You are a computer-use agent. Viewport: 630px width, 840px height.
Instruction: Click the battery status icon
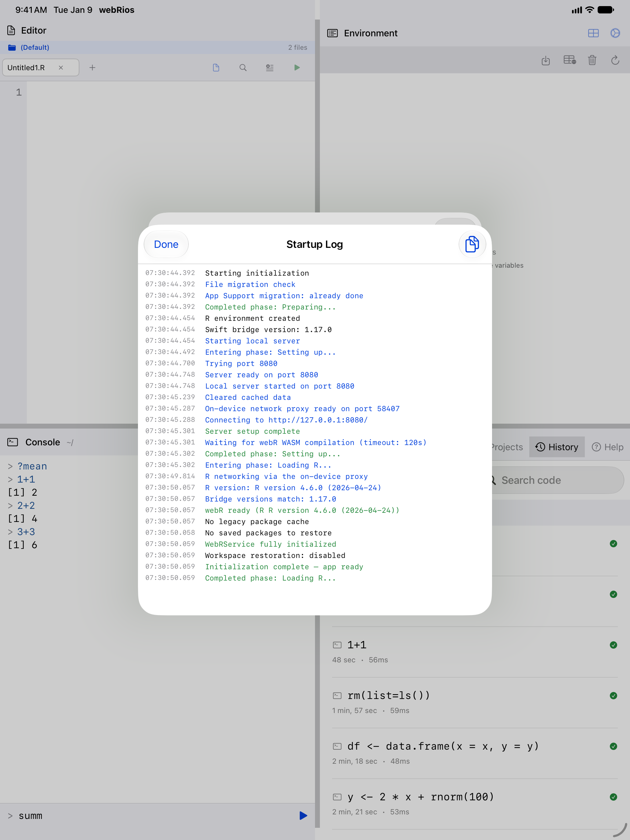(606, 10)
